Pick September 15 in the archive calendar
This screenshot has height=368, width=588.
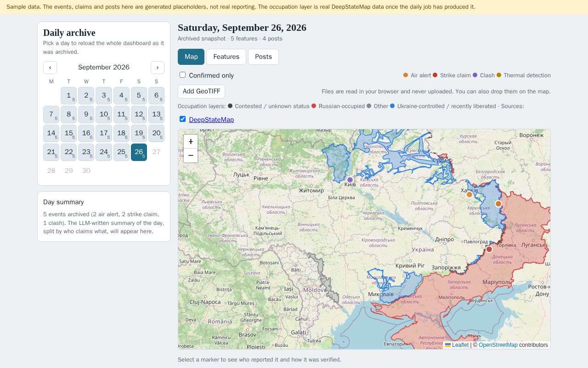(68, 133)
